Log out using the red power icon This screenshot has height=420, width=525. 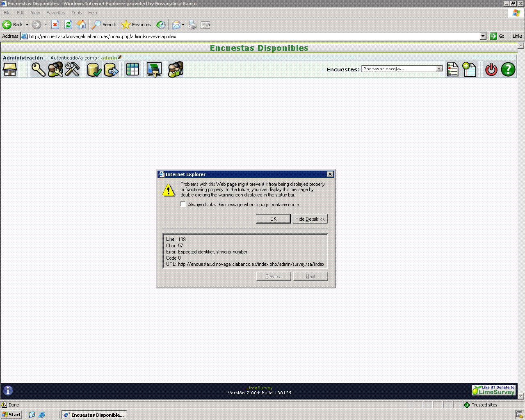tap(491, 69)
